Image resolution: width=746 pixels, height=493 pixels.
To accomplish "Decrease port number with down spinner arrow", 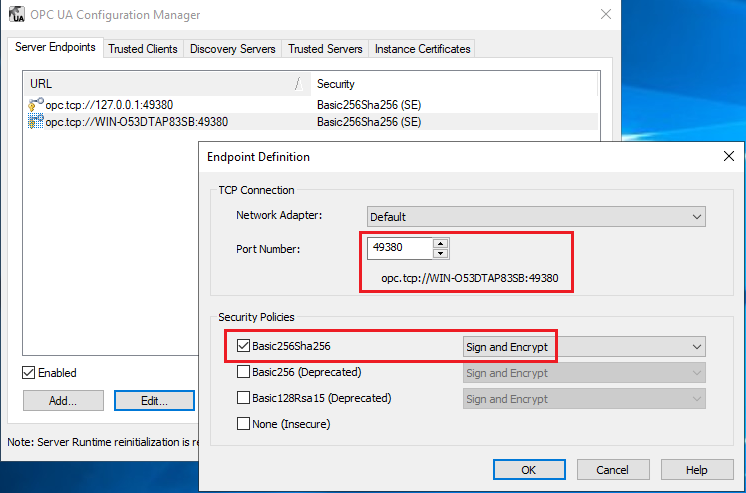I will click(x=441, y=252).
